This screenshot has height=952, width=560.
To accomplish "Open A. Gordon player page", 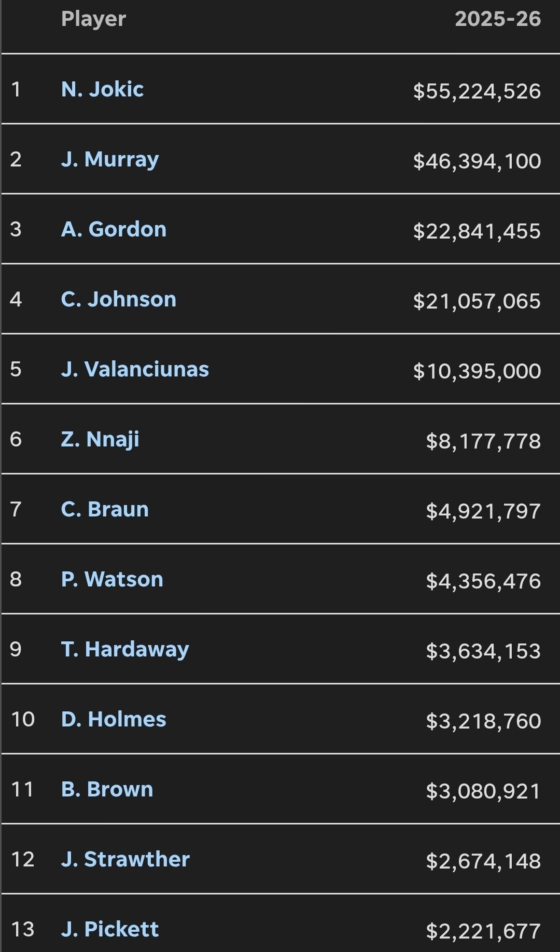I will click(114, 229).
